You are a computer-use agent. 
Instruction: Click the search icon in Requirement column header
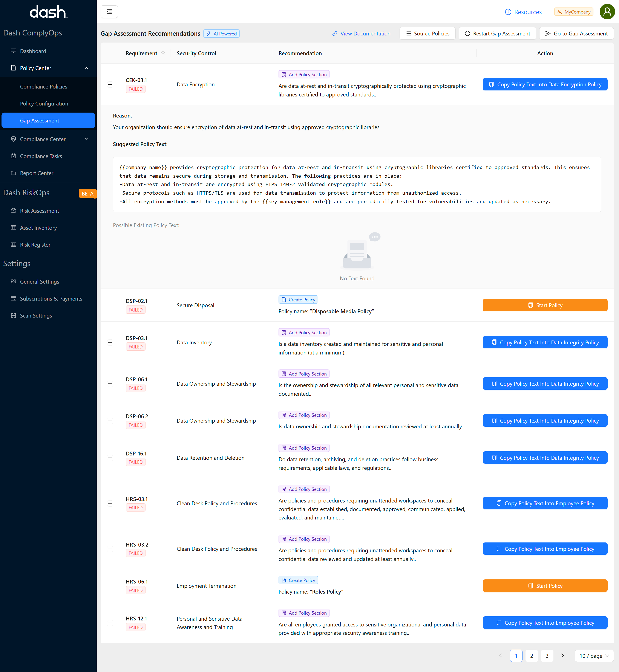(x=164, y=53)
